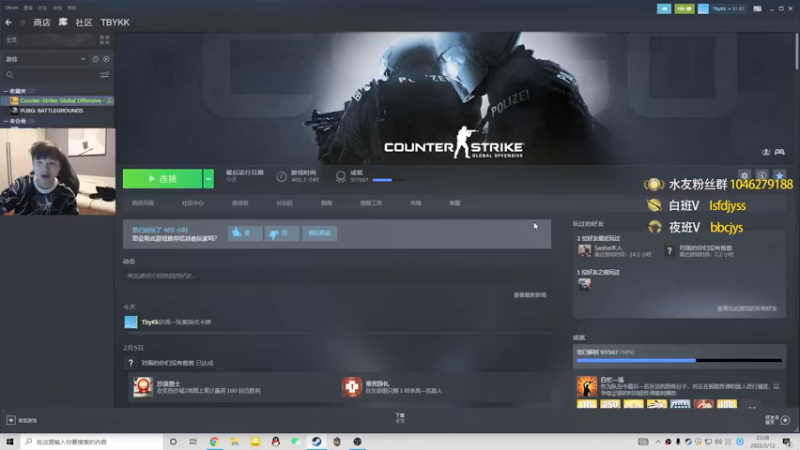800x450 pixels.
Task: Sort library by recent activity clock icon
Action: coord(95,59)
